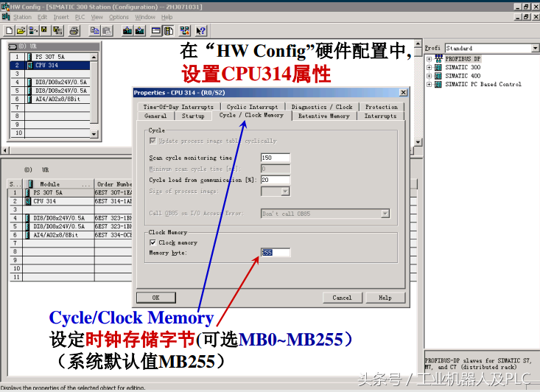Viewport: 540px width, 392px height.
Task: Click the document icon left of Station menu
Action: pos(6,16)
